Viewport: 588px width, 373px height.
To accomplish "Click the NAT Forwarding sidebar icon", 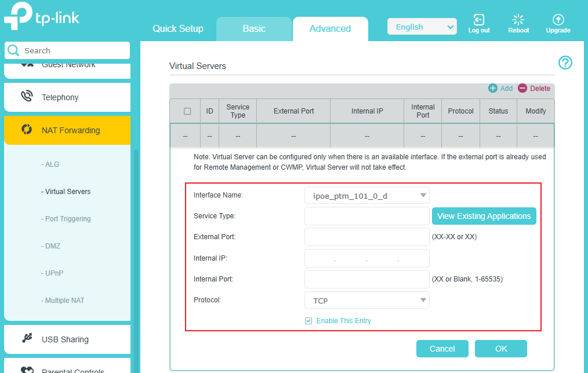I will pos(28,130).
